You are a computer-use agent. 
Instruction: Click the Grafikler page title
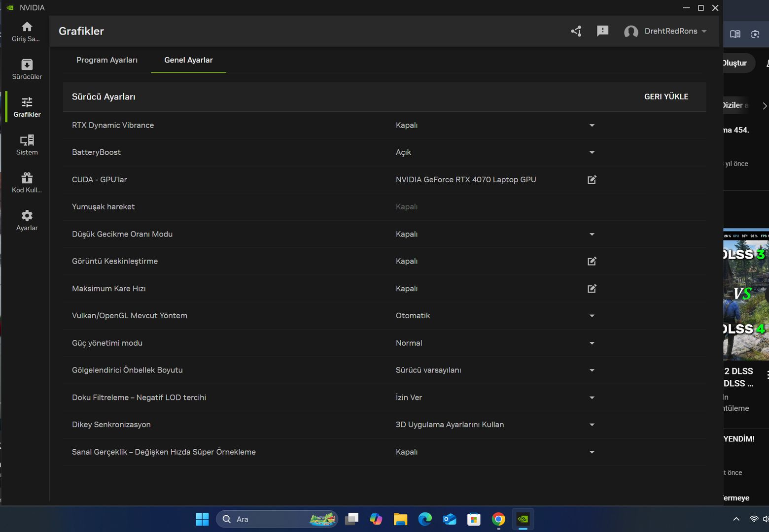tap(81, 31)
